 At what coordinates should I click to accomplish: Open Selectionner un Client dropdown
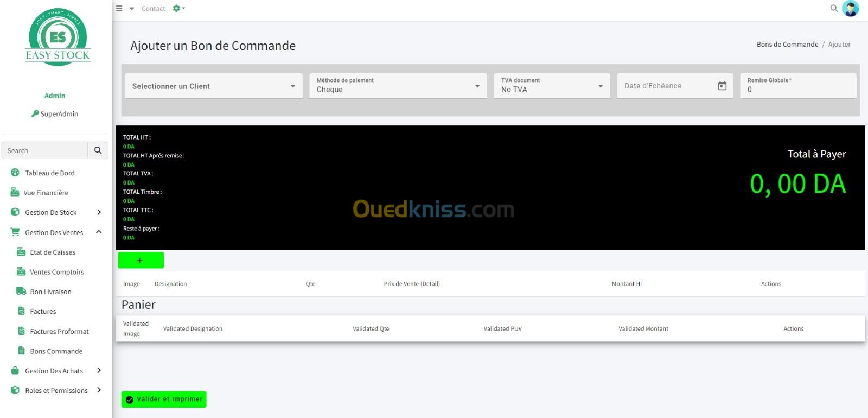point(214,86)
